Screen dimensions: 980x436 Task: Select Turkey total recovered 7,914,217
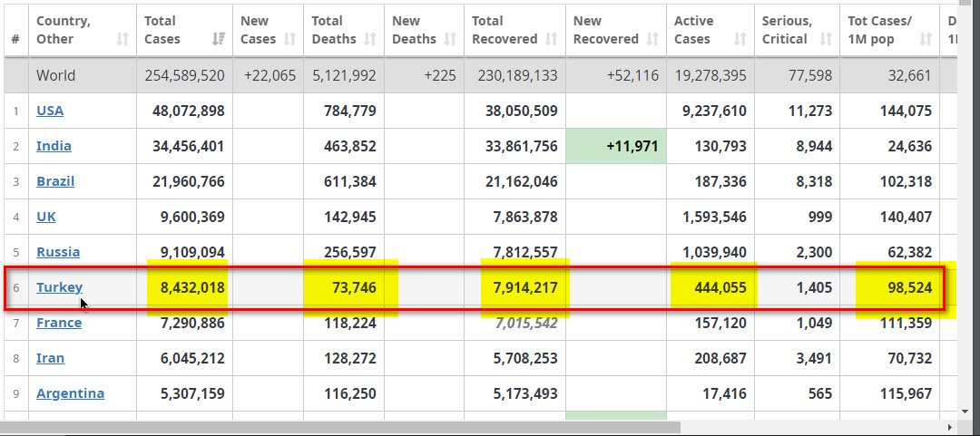click(525, 287)
